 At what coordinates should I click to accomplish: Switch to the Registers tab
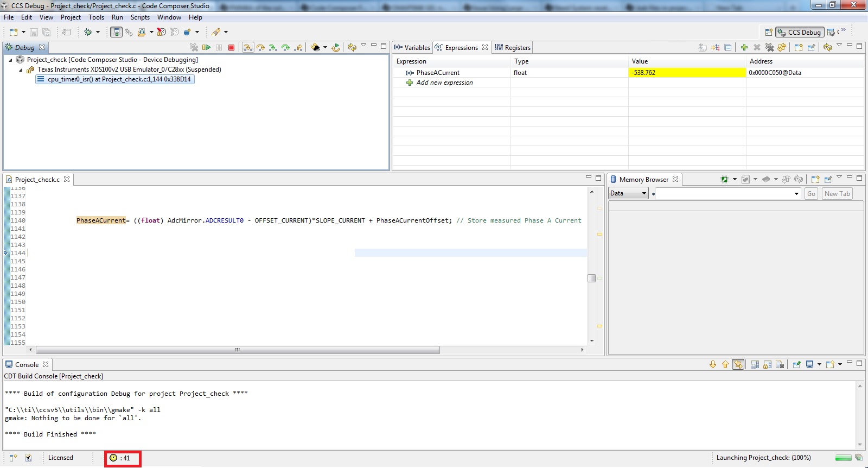click(513, 48)
